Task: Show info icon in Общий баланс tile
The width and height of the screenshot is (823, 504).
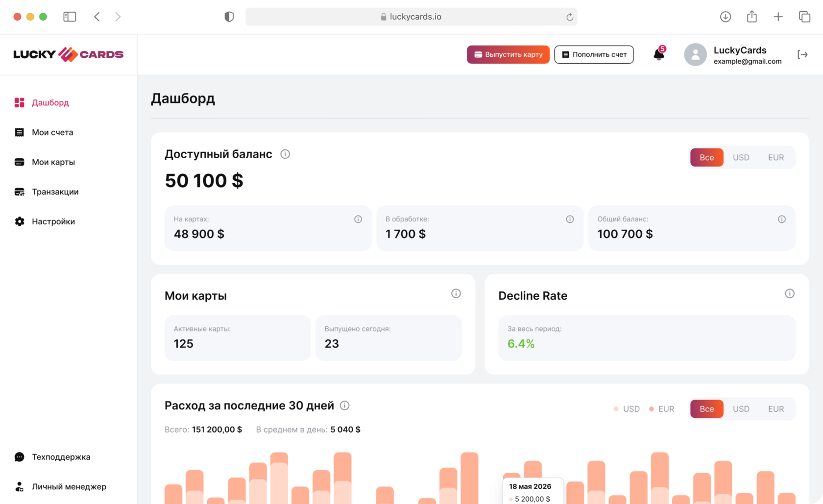Action: tap(782, 219)
